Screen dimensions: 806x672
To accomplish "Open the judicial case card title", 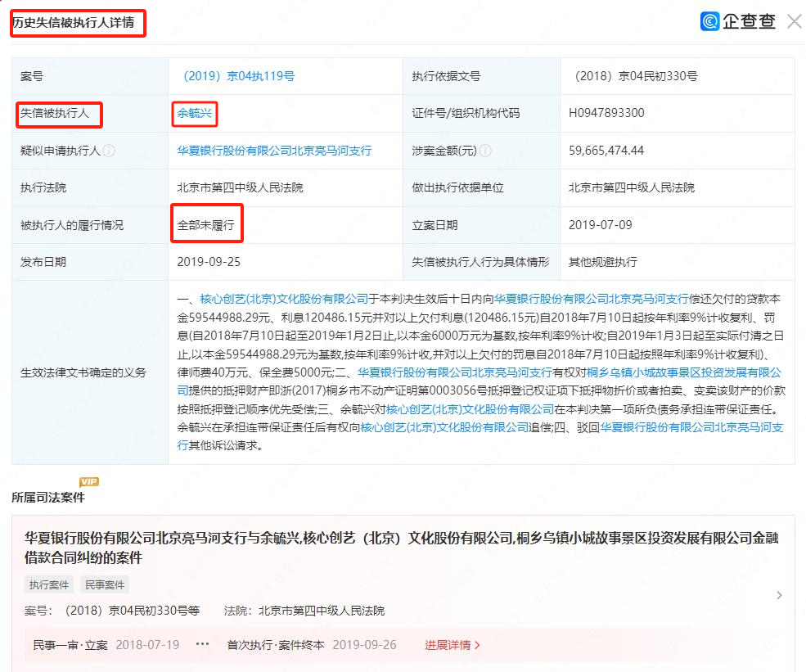I will click(x=401, y=548).
